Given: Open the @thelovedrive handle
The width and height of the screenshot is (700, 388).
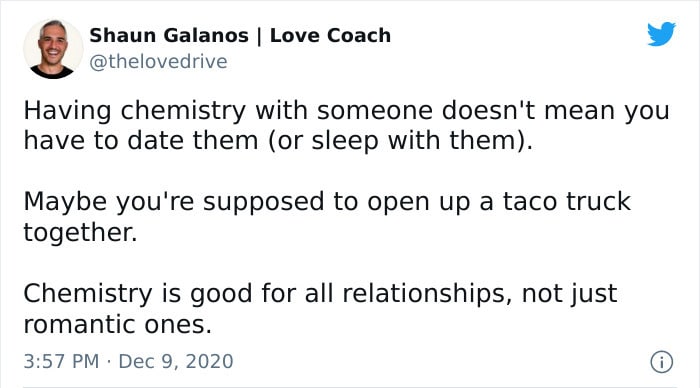Looking at the screenshot, I should [x=158, y=61].
